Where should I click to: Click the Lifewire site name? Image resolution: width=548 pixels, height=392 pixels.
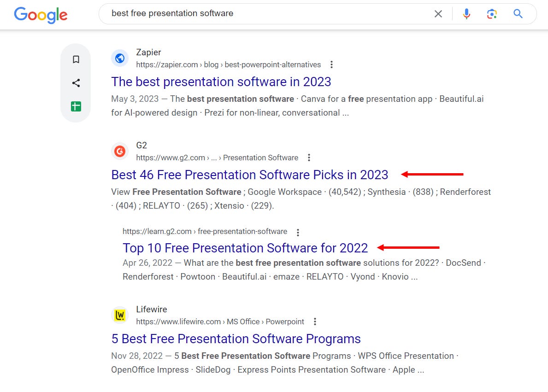[x=151, y=309]
